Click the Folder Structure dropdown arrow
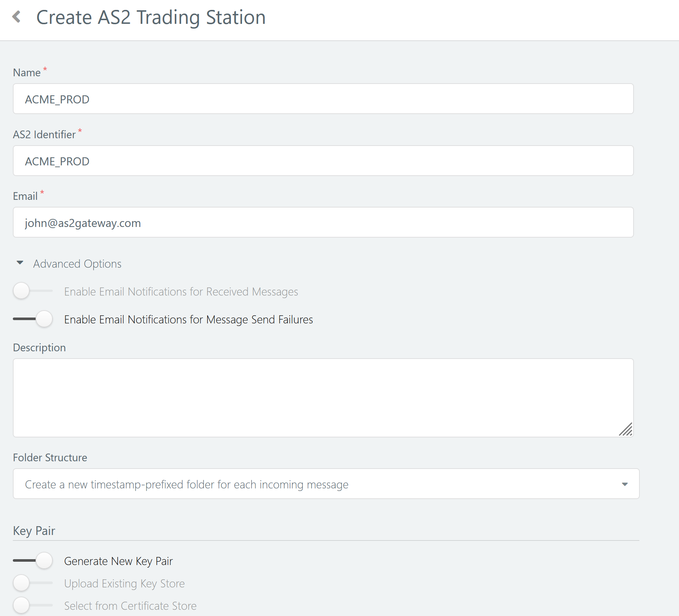This screenshot has height=616, width=679. (x=625, y=484)
